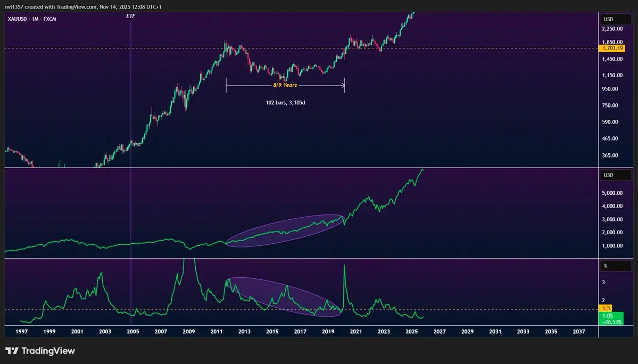Click the 2007 time axis label

point(161,332)
